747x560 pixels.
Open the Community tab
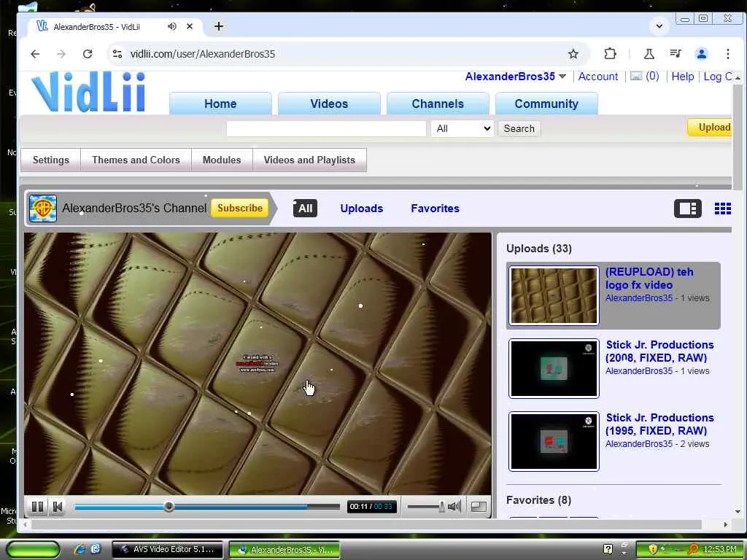coord(546,104)
